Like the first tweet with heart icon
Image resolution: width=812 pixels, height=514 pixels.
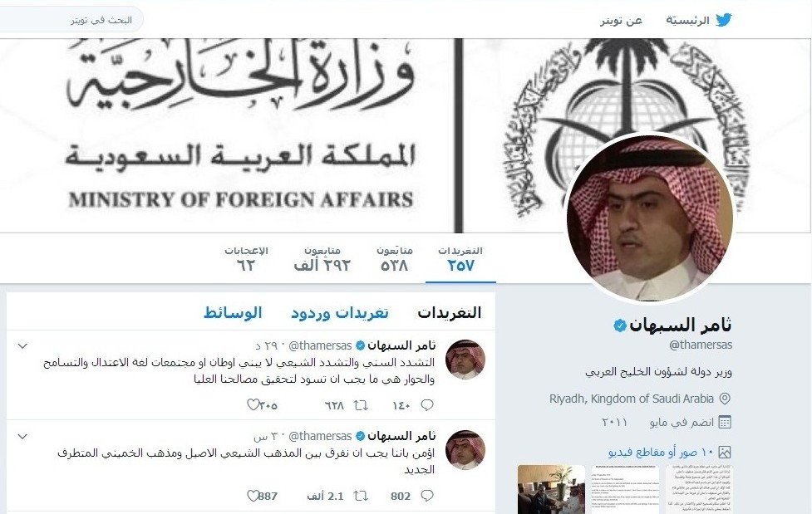(253, 404)
